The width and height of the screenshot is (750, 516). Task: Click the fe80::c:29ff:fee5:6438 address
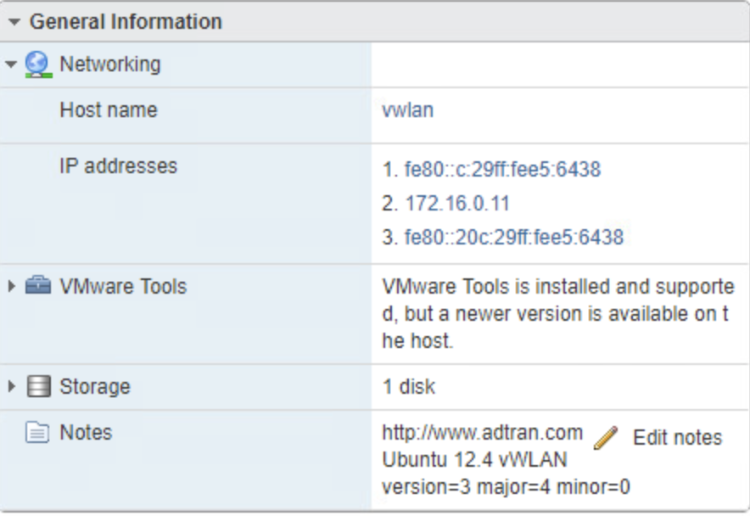502,170
